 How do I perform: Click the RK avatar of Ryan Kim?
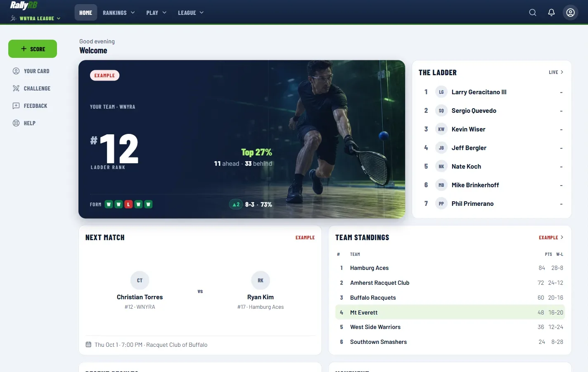coord(261,281)
